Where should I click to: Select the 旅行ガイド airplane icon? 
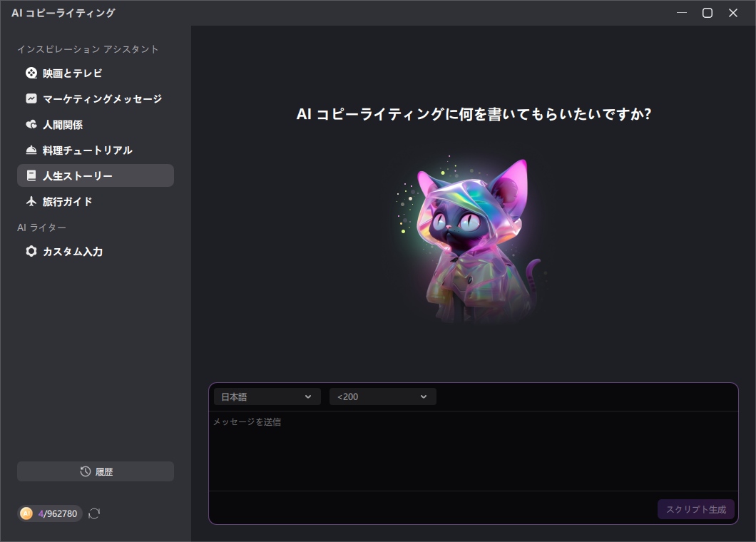30,201
